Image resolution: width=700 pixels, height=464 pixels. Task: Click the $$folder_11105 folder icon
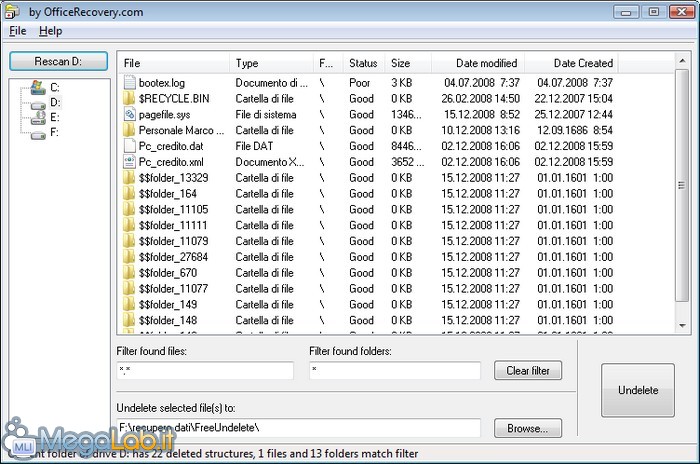(x=129, y=209)
